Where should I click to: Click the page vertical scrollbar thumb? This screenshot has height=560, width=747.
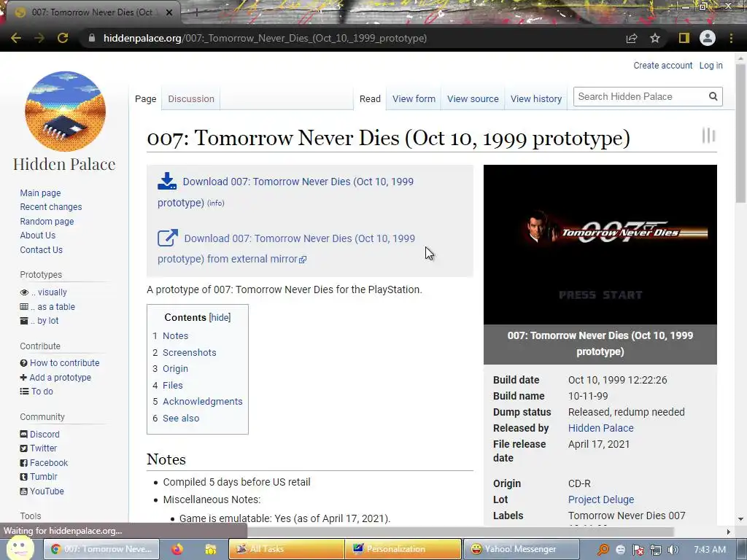740,133
